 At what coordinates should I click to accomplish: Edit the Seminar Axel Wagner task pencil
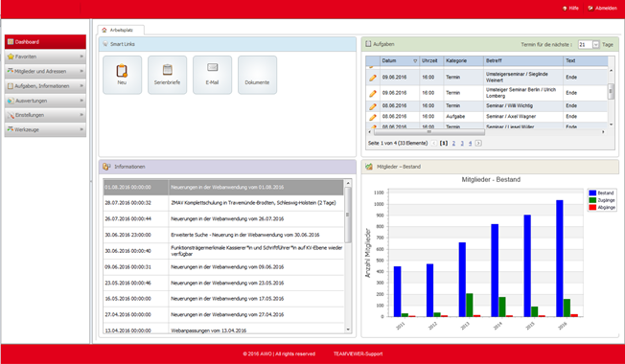point(373,117)
